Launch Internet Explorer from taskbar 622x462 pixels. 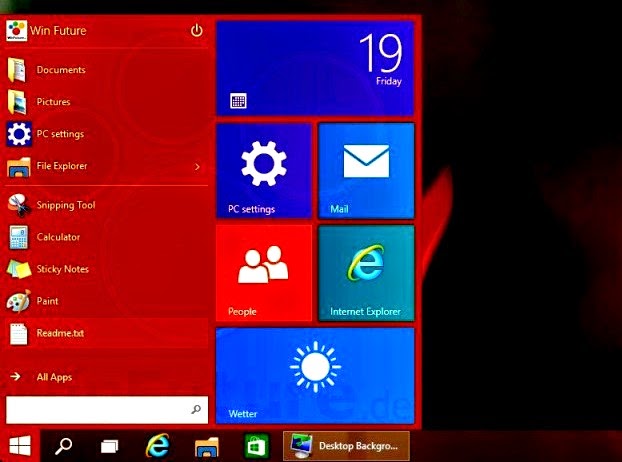[157, 446]
